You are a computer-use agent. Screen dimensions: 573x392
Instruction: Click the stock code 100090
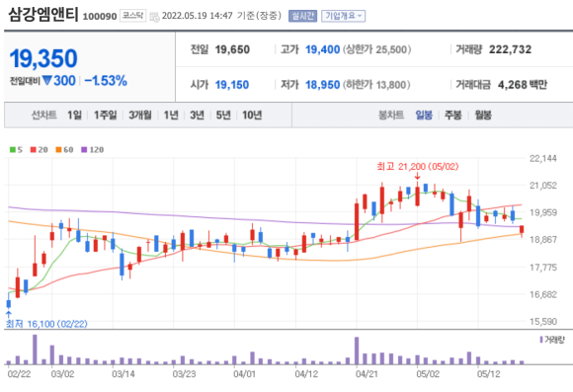click(x=100, y=17)
